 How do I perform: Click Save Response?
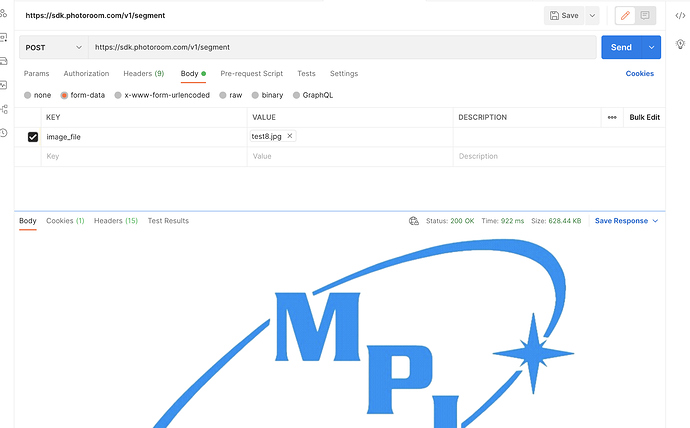point(621,221)
